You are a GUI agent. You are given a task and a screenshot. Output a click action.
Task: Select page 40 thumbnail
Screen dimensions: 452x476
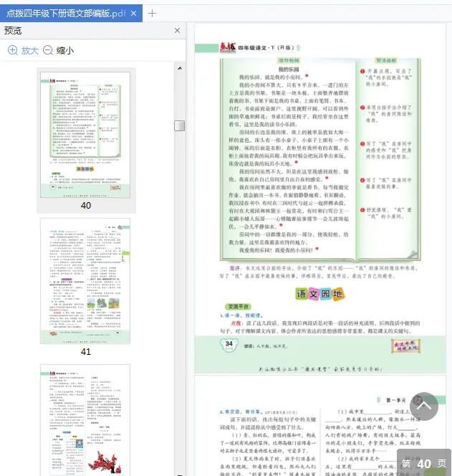[85, 135]
